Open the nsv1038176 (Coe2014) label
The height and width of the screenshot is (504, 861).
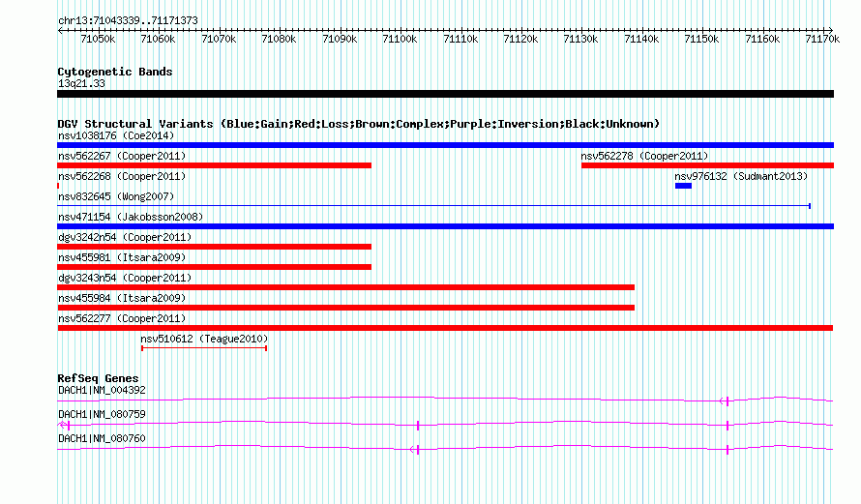click(116, 135)
